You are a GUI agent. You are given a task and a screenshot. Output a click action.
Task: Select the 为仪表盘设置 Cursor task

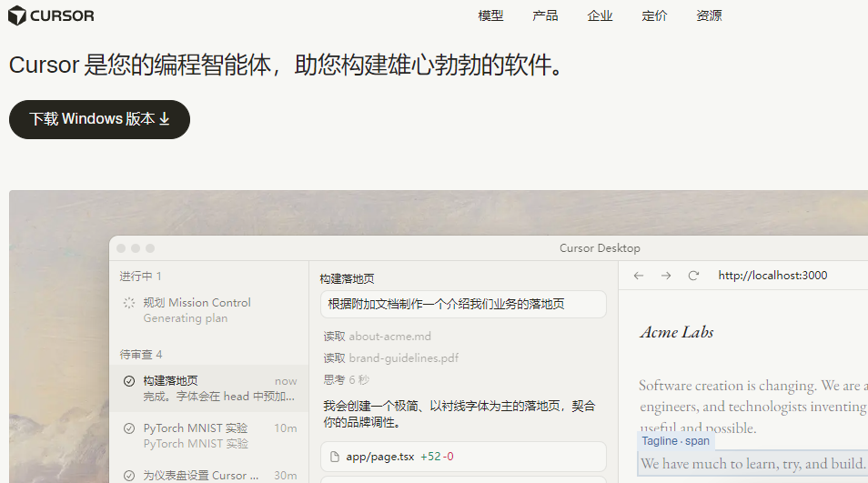tap(208, 475)
